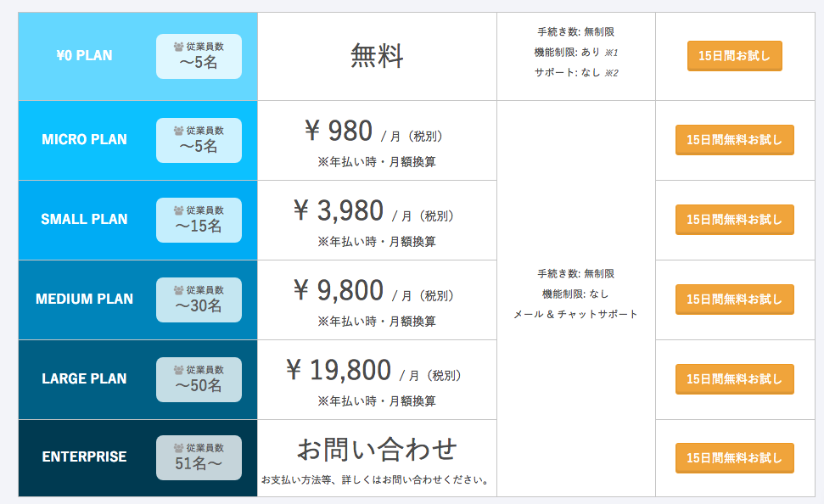Click the LARGE PLAN trial button
The image size is (824, 504).
tap(734, 378)
